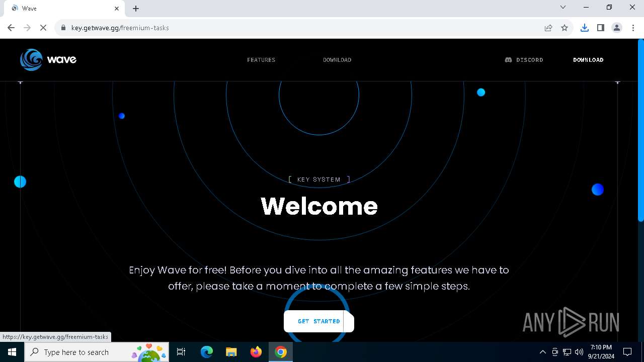Open volume control tray icon
644x362 pixels.
click(579, 352)
